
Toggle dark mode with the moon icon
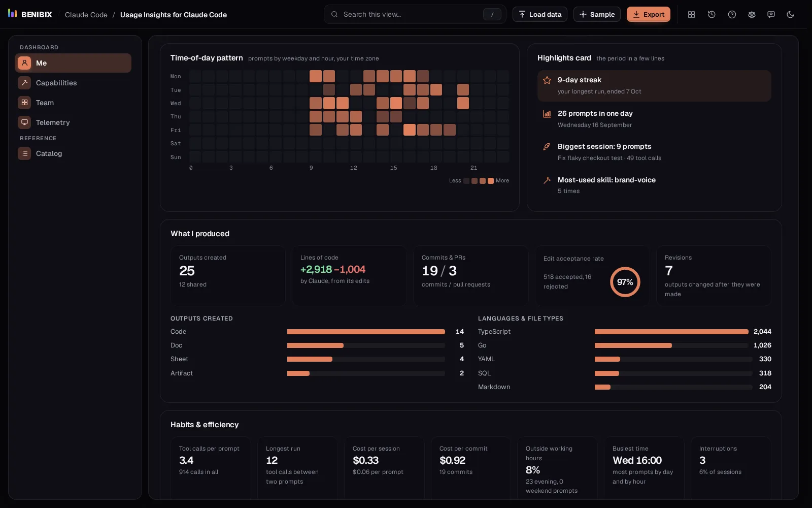pos(790,14)
